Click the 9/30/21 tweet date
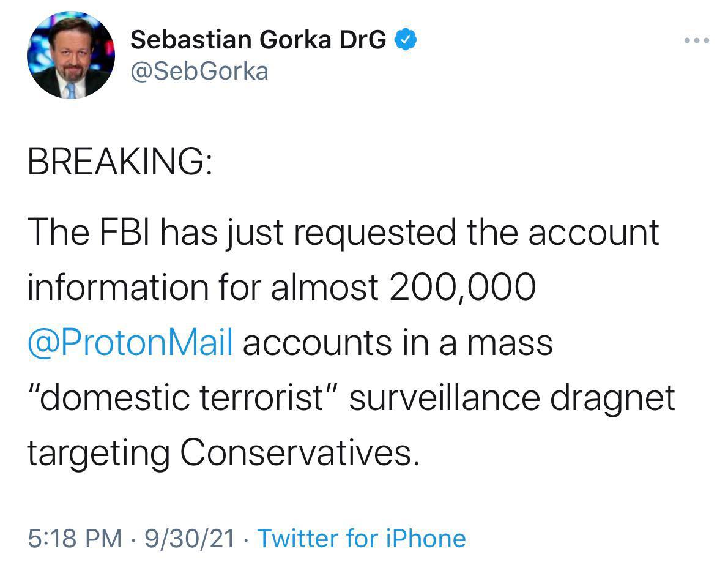The height and width of the screenshot is (568, 728). point(190,538)
